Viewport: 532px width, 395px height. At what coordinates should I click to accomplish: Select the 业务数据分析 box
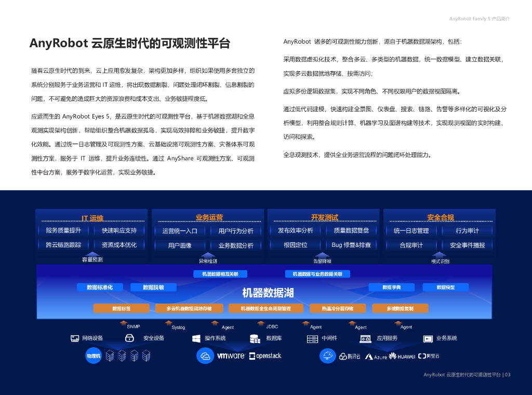(x=236, y=245)
